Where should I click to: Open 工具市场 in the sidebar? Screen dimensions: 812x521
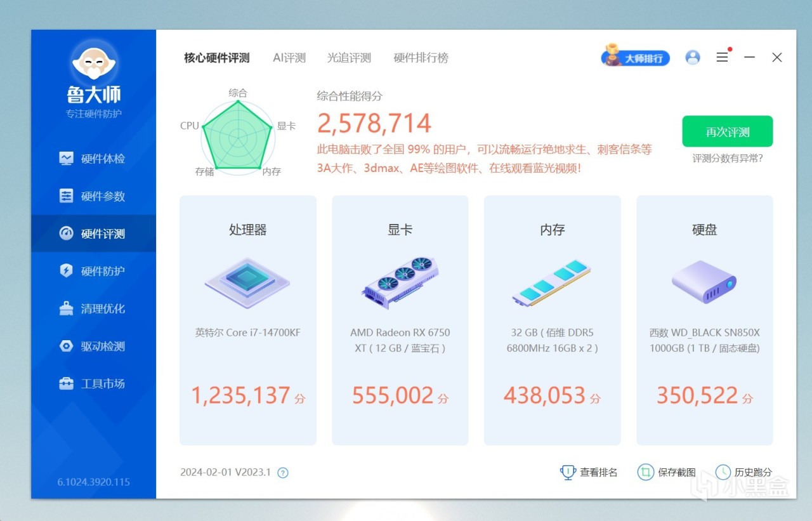pos(93,383)
